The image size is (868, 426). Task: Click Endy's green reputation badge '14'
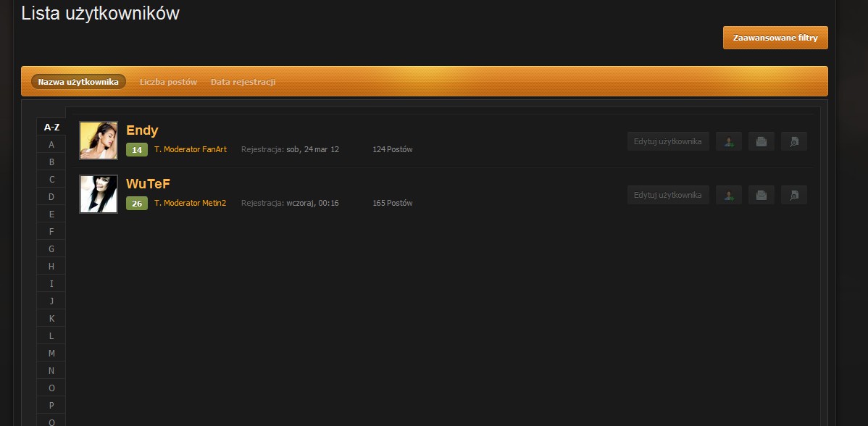pyautogui.click(x=137, y=150)
